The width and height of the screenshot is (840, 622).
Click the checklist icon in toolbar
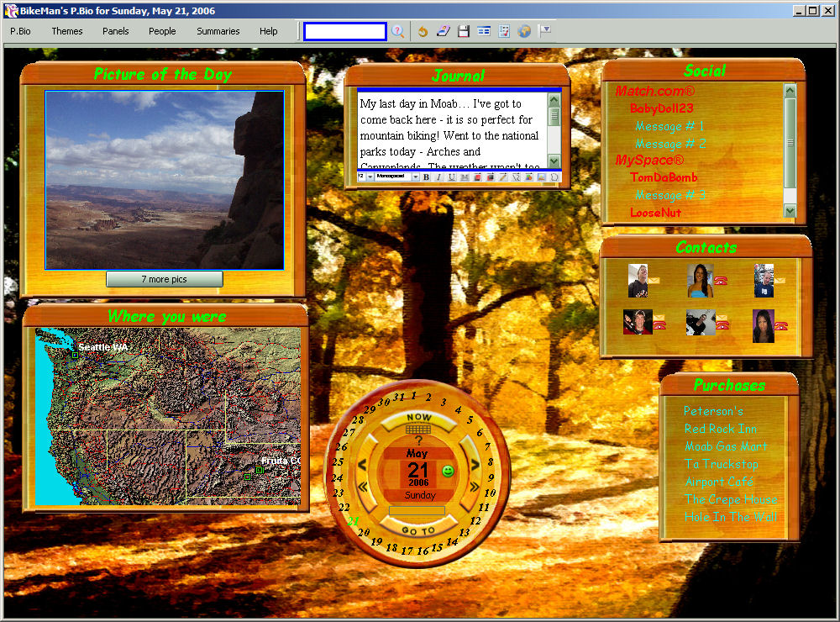(x=504, y=31)
